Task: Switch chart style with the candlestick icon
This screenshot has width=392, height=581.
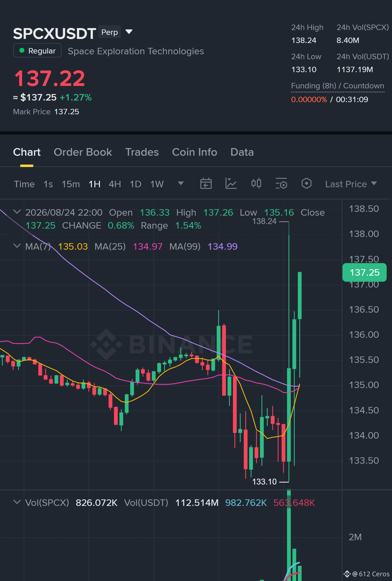Action: point(256,184)
